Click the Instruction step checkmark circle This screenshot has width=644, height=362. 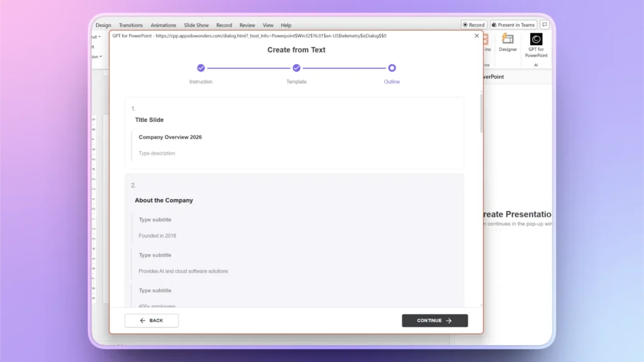coord(201,68)
